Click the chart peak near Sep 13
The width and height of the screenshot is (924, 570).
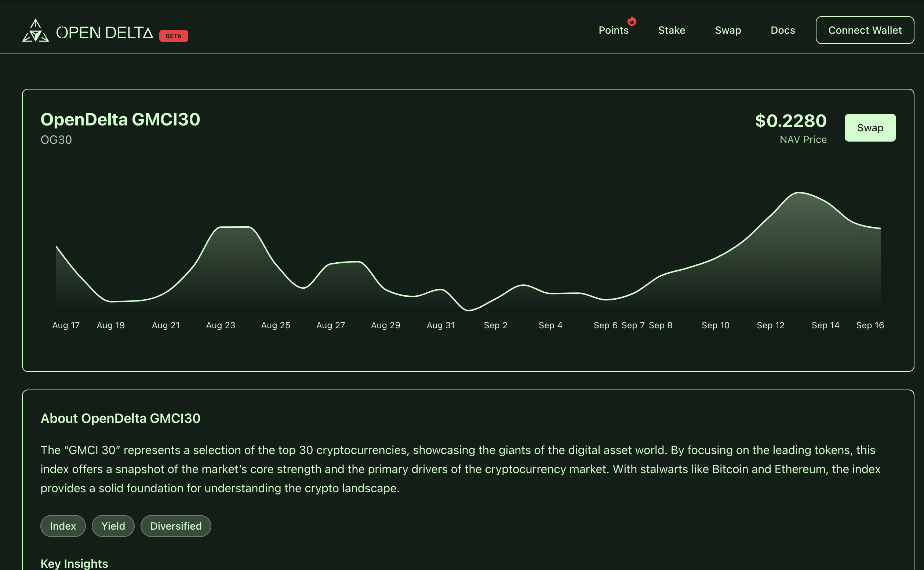tap(799, 193)
